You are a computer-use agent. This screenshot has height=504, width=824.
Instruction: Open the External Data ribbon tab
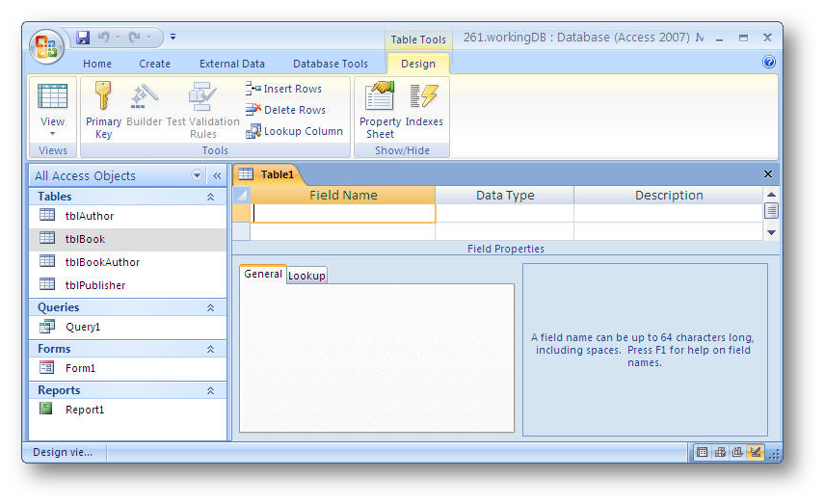232,64
